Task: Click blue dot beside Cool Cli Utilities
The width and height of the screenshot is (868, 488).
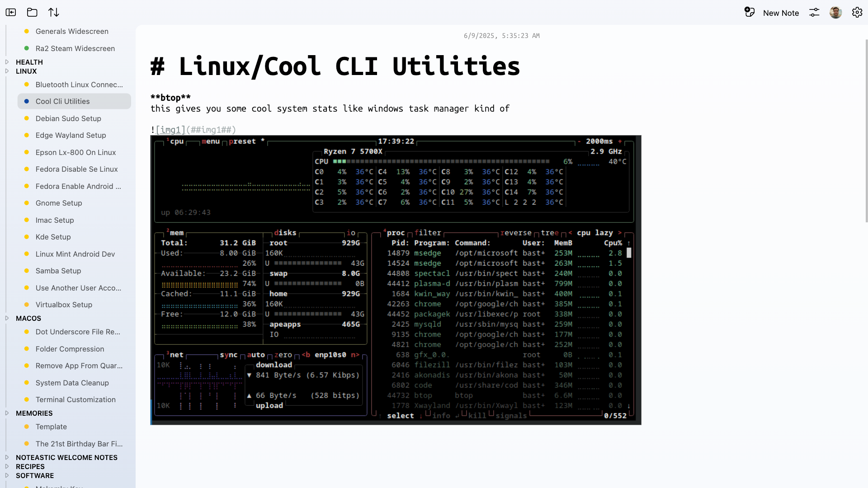Action: coord(27,101)
